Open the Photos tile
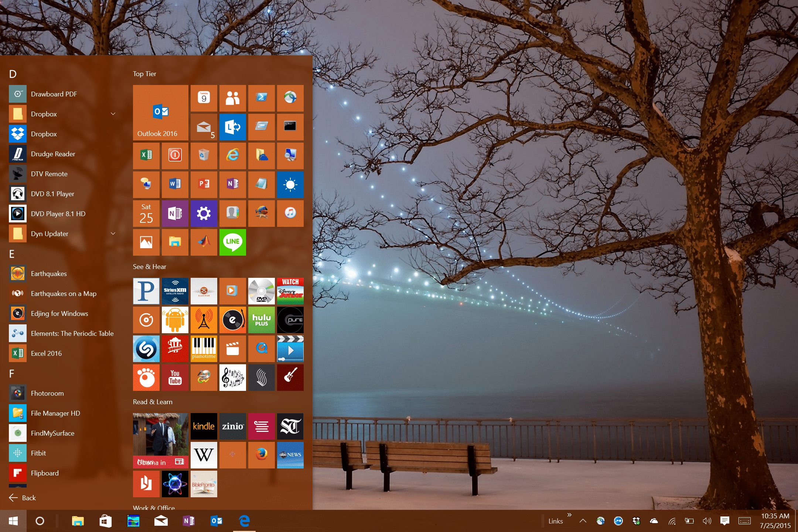 pyautogui.click(x=146, y=242)
